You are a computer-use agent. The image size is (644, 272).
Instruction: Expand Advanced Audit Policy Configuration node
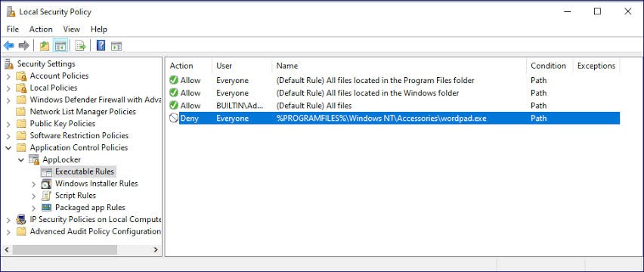click(x=8, y=231)
